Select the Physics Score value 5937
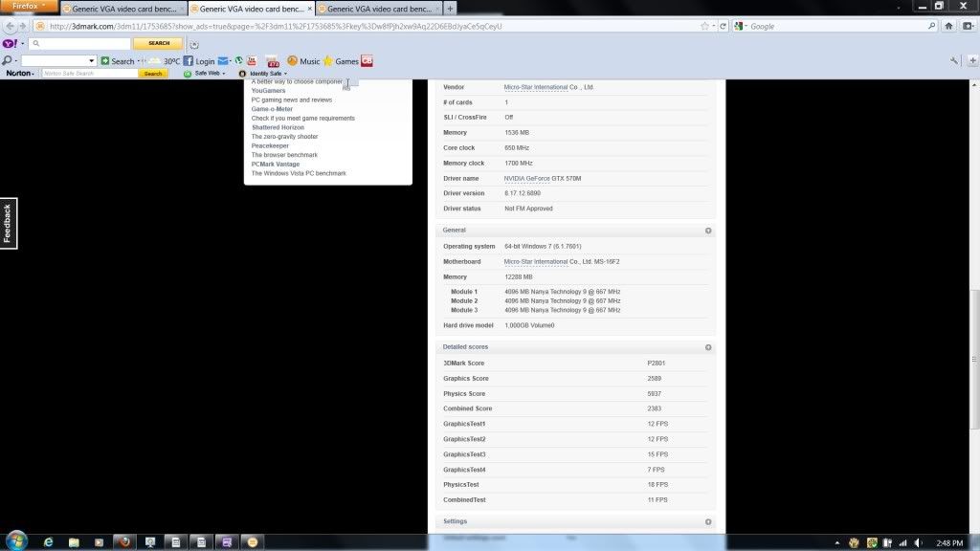980x551 pixels. tap(655, 393)
